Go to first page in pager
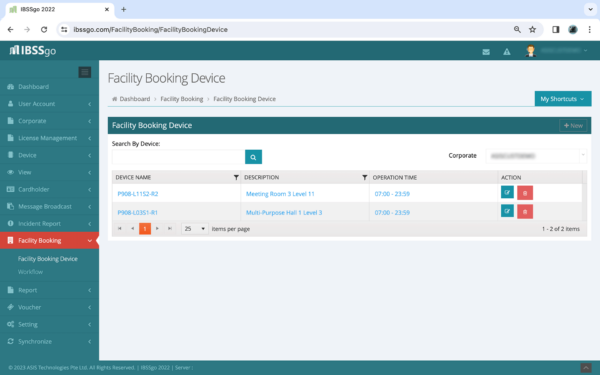600x375 pixels. tap(120, 228)
